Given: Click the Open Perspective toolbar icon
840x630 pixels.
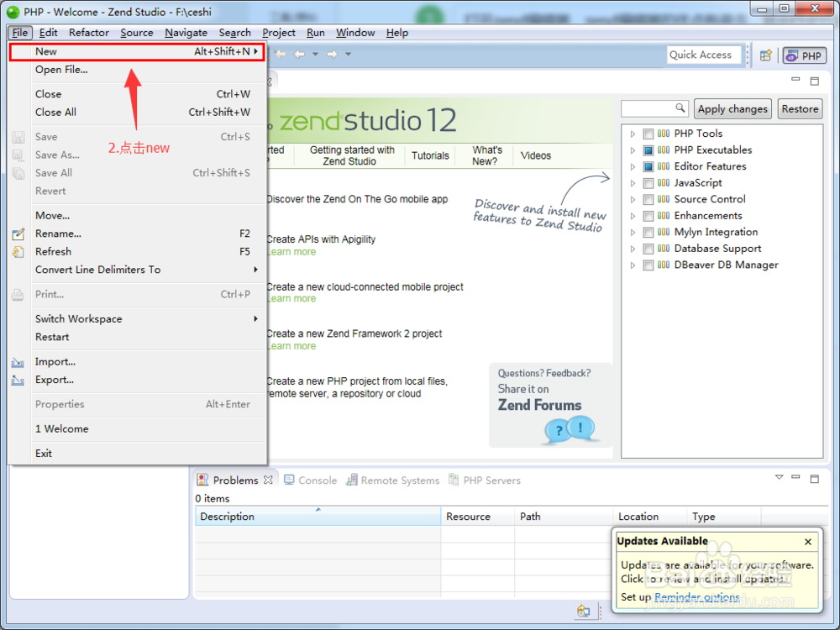Looking at the screenshot, I should [765, 55].
